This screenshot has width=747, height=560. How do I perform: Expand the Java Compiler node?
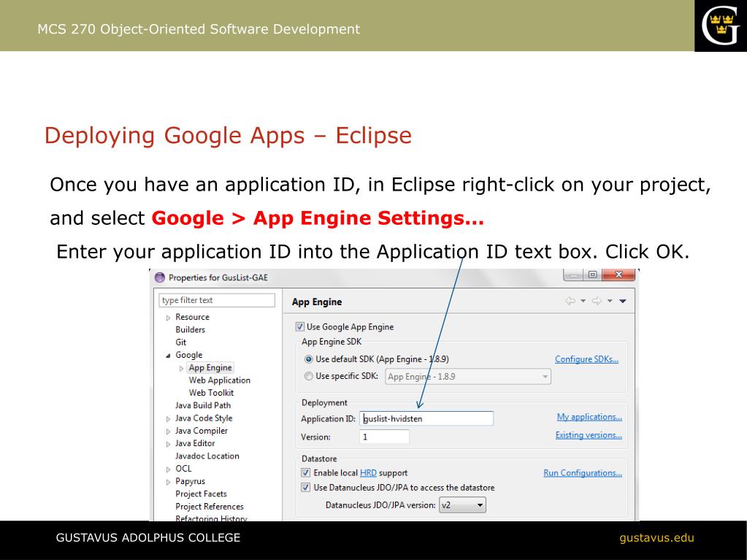click(x=168, y=431)
